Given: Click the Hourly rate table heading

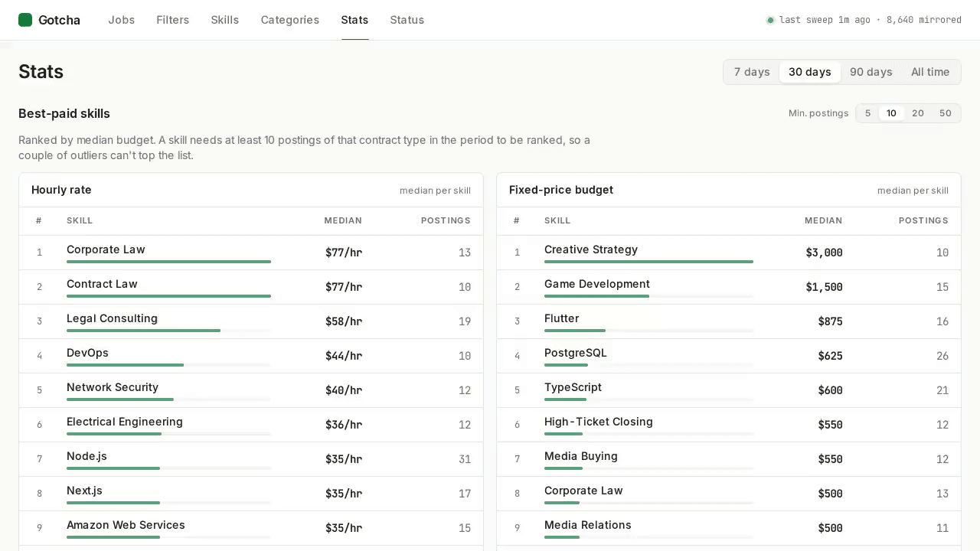Looking at the screenshot, I should point(61,190).
